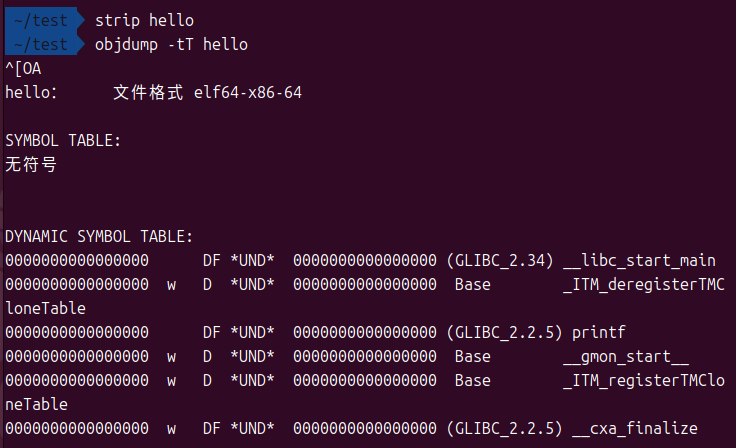Click the _ITM_deregisterTMC symbol text

tap(643, 285)
